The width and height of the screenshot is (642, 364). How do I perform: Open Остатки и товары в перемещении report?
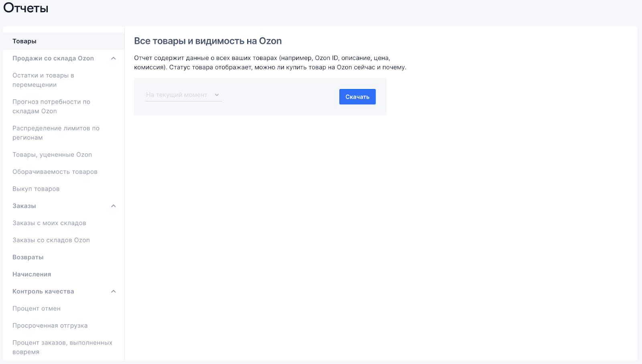coord(43,80)
